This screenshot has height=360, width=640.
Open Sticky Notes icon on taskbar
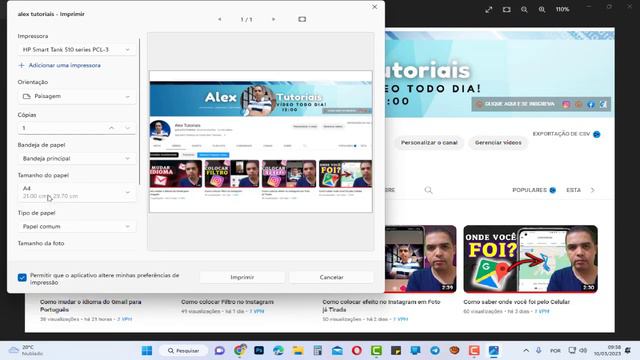pos(396,351)
